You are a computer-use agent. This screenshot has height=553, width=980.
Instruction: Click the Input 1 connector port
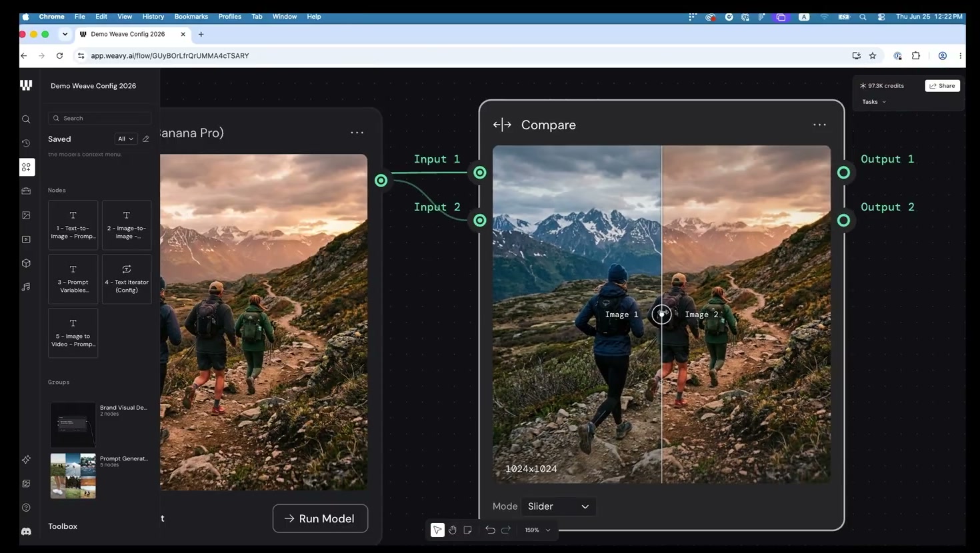click(x=480, y=173)
